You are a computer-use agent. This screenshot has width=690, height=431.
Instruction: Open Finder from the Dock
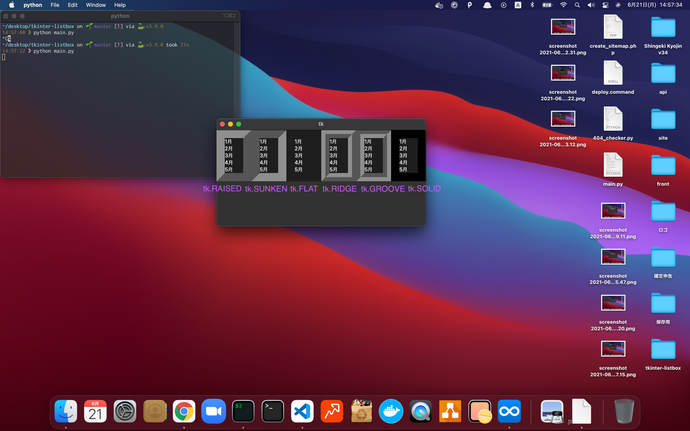pos(66,411)
